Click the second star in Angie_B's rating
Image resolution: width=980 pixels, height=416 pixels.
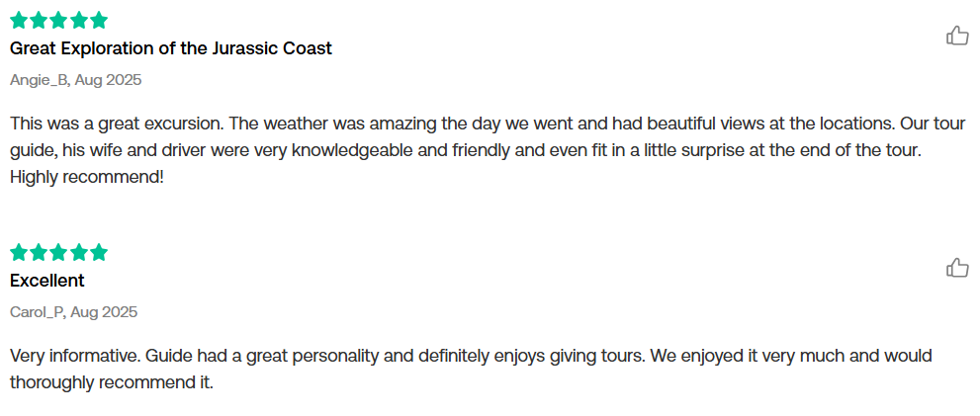[39, 21]
